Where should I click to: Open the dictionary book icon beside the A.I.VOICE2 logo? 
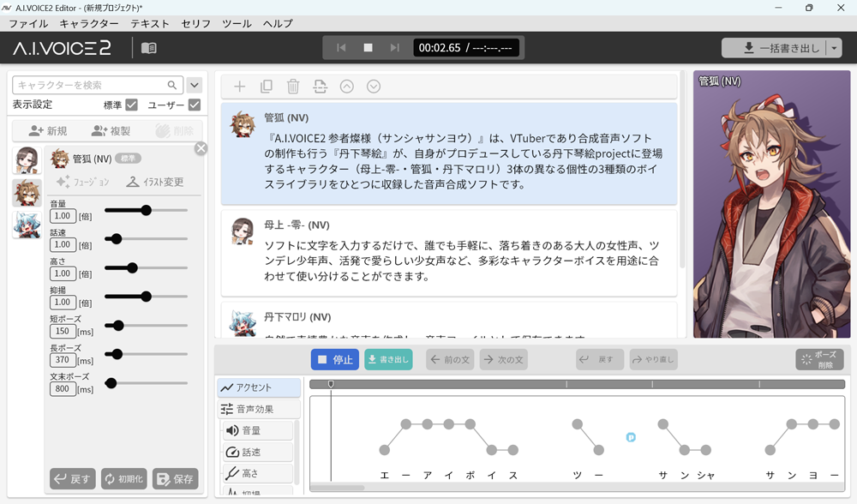click(147, 49)
